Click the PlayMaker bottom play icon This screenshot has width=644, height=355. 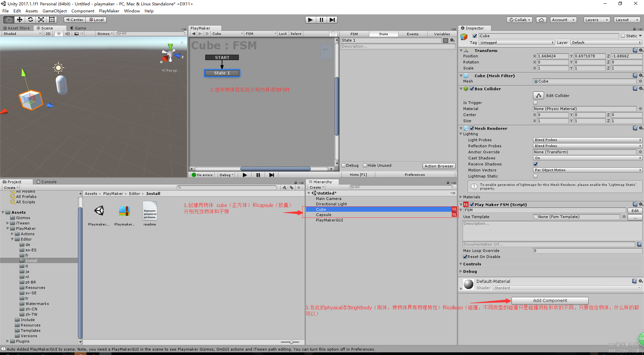coord(245,175)
